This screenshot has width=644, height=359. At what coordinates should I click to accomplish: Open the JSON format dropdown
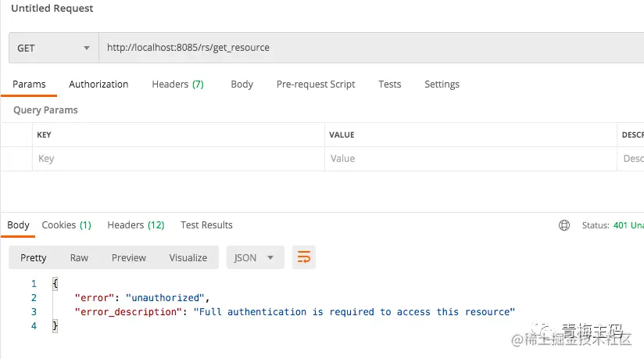point(255,257)
